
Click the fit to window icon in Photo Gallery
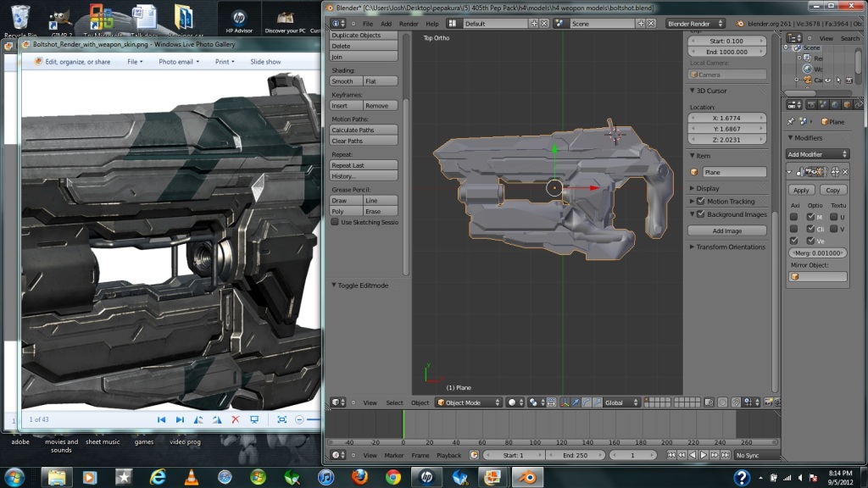click(281, 419)
